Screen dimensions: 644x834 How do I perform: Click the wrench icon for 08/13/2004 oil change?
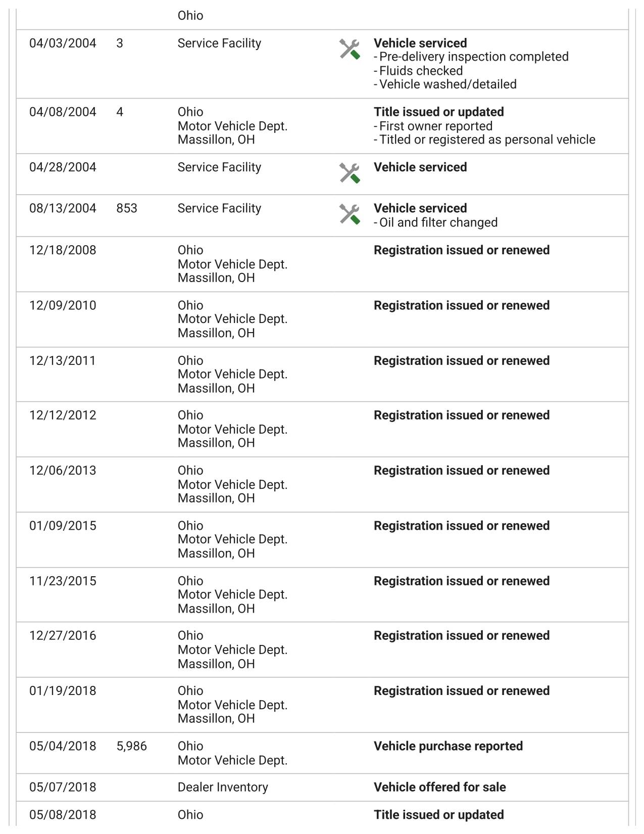coord(350,214)
